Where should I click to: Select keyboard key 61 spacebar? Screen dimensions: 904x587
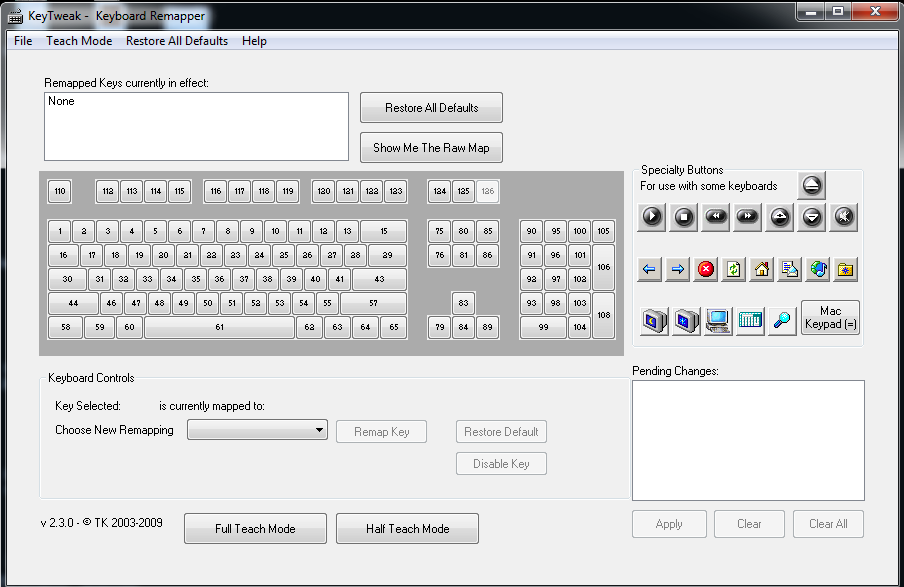[x=220, y=327]
